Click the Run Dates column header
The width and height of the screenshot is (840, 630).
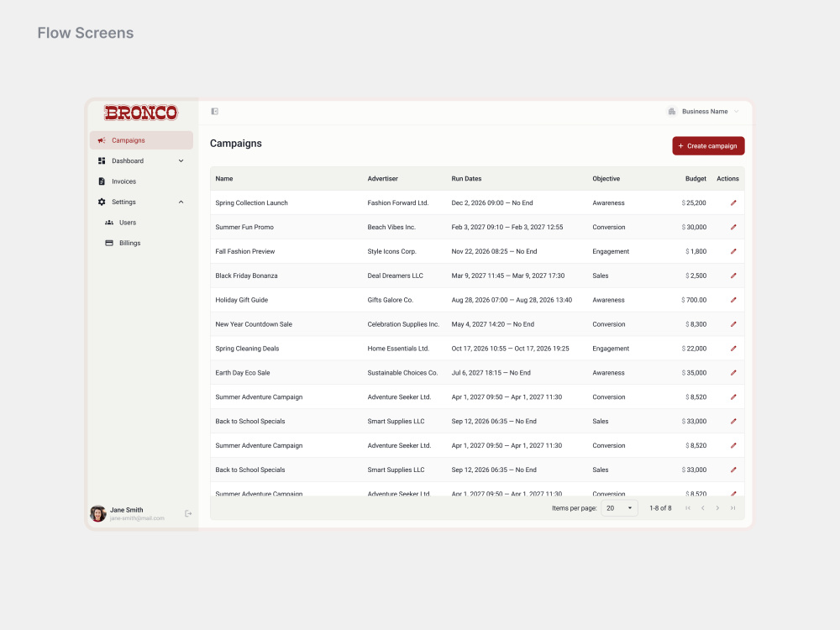click(x=466, y=179)
